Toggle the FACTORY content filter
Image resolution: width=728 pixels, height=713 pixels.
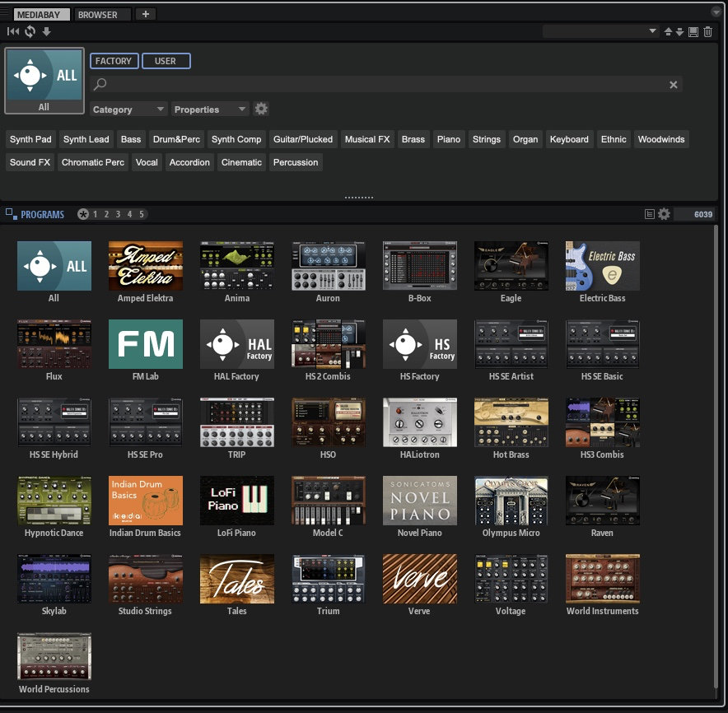point(114,61)
